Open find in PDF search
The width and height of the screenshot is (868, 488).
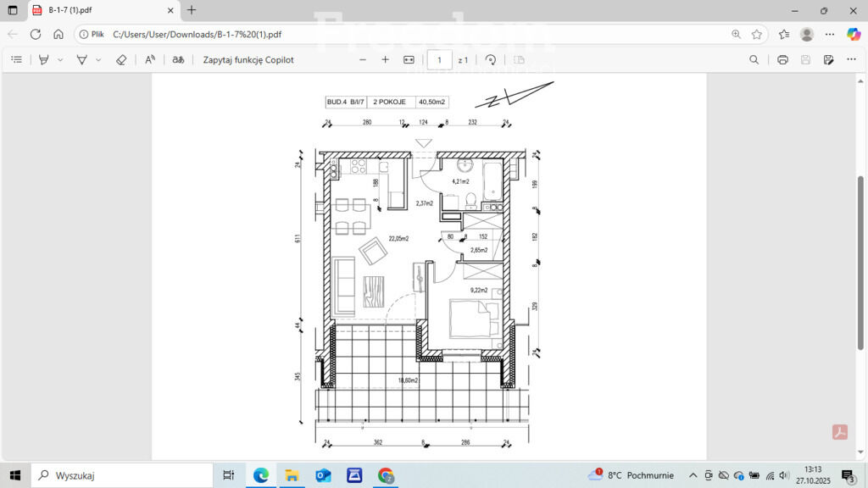pos(754,60)
